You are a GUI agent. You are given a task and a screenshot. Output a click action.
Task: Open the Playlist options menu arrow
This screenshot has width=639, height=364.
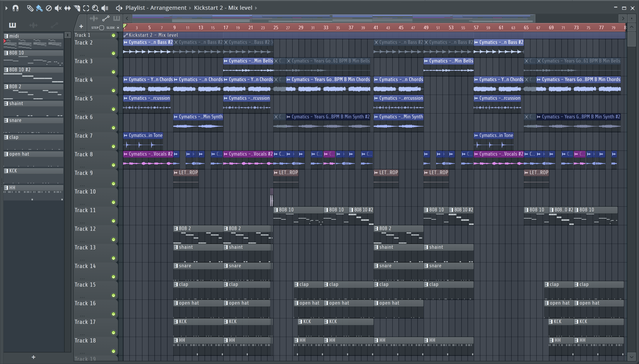pyautogui.click(x=6, y=8)
